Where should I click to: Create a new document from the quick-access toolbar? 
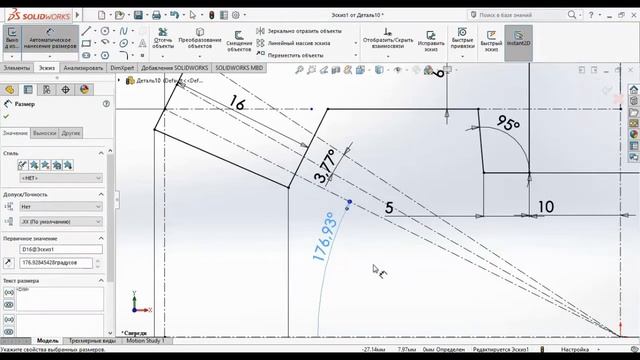point(102,15)
